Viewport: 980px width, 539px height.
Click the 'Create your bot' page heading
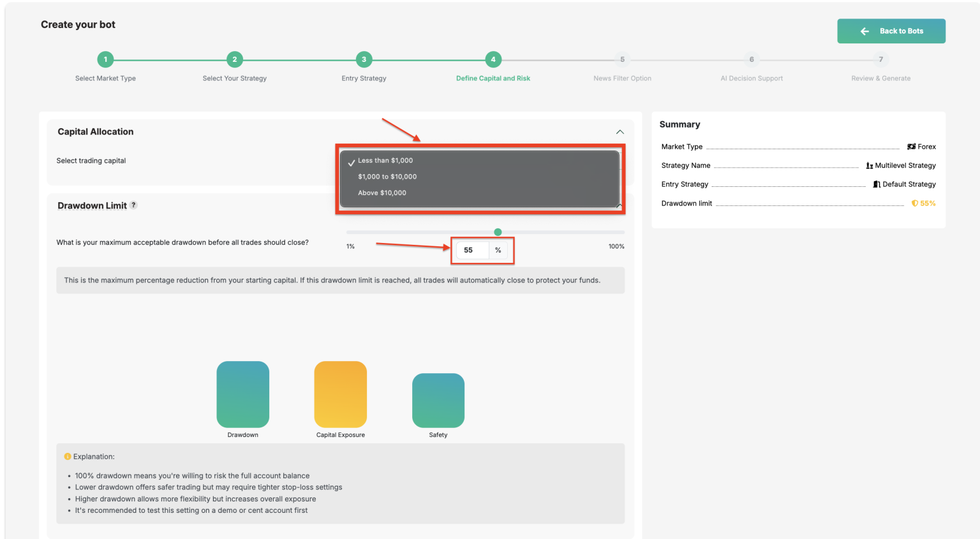(78, 25)
